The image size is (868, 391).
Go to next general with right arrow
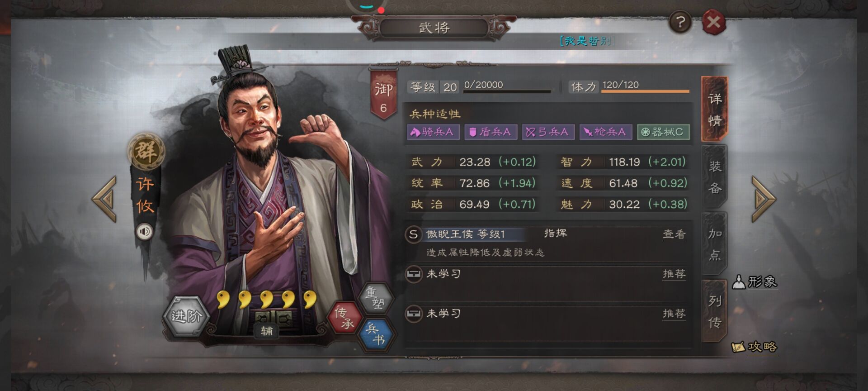coord(763,199)
